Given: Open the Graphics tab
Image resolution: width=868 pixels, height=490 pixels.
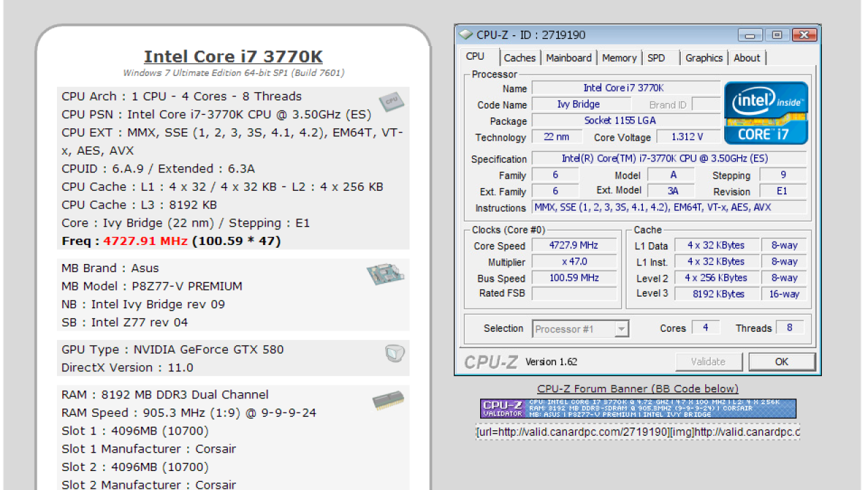Looking at the screenshot, I should pyautogui.click(x=704, y=58).
